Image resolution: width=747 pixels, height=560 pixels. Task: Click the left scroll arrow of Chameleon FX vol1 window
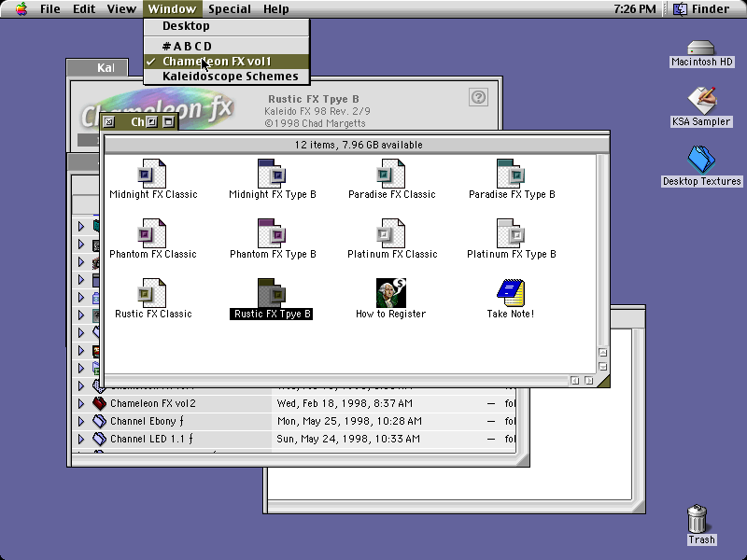click(x=575, y=381)
